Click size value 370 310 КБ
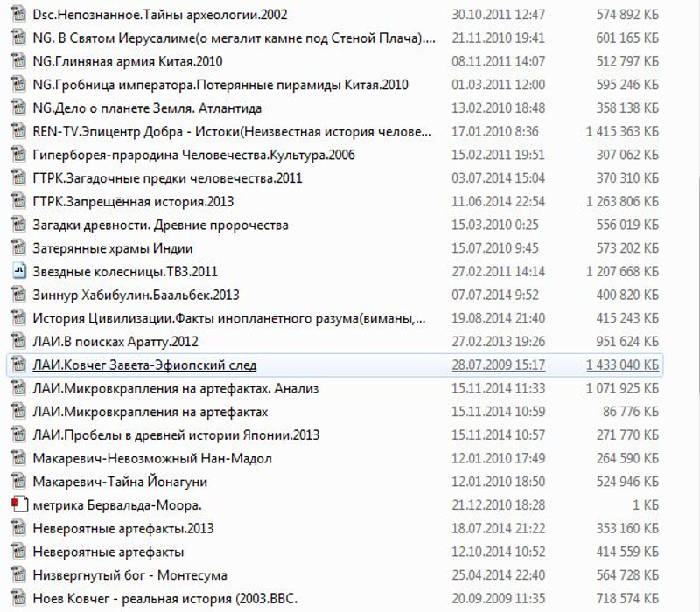The image size is (700, 612). click(x=627, y=178)
